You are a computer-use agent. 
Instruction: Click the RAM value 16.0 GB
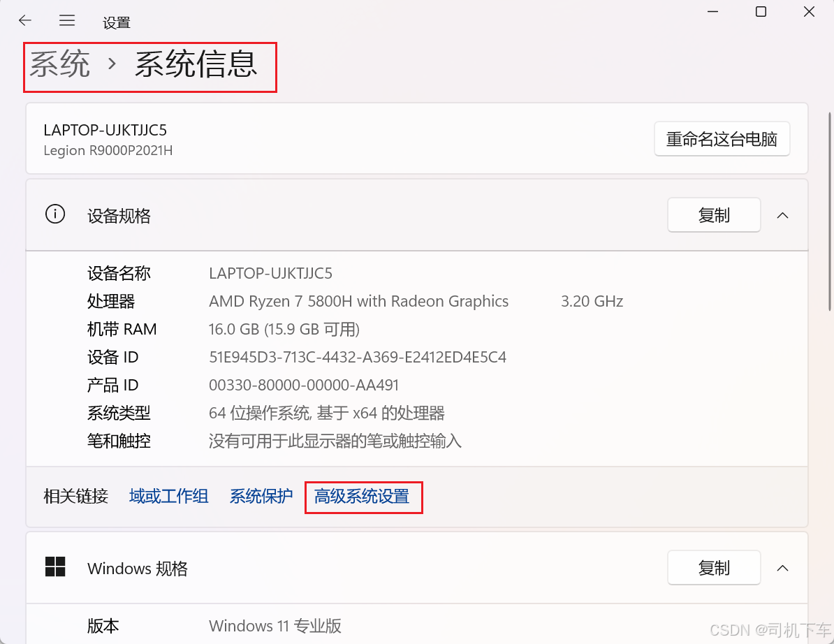(x=284, y=329)
